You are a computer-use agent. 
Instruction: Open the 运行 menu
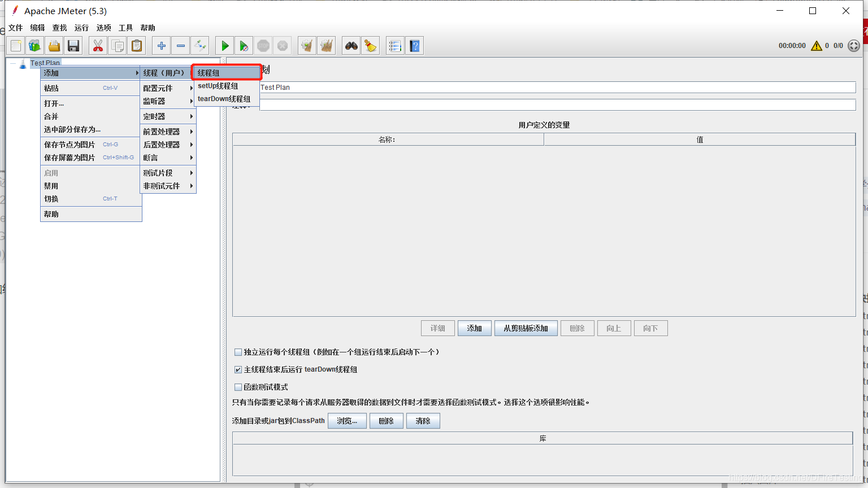pos(81,28)
